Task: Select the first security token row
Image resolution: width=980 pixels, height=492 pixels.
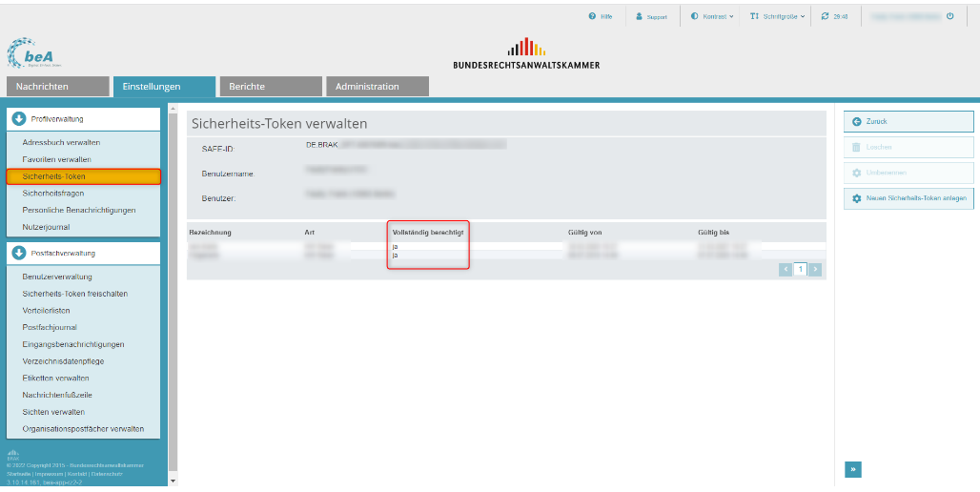Action: point(506,246)
